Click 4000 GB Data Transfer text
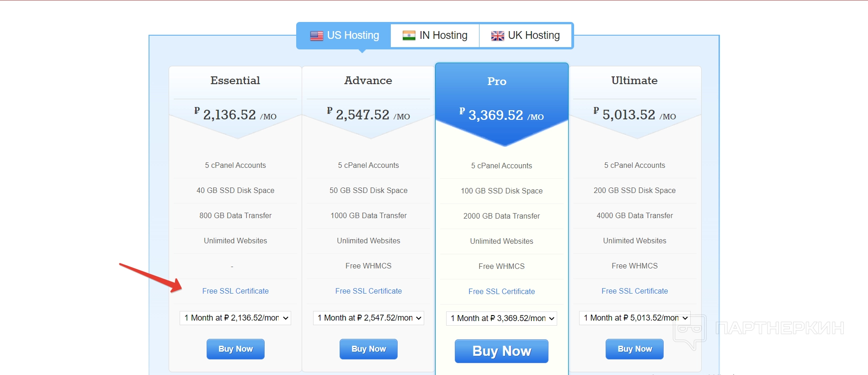868x375 pixels. [634, 215]
